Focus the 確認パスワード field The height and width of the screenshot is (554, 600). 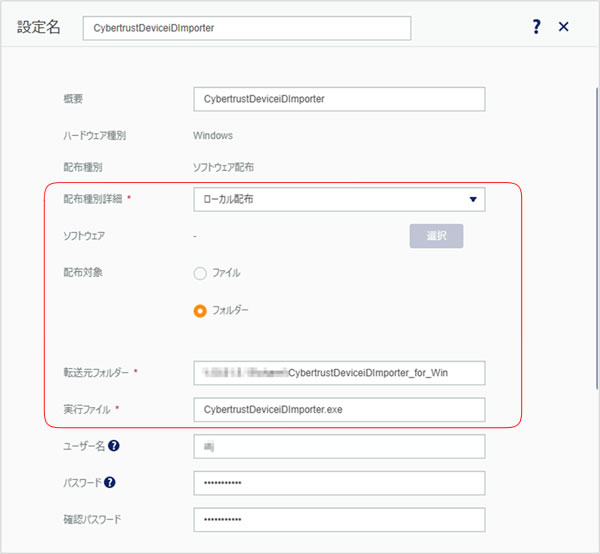coord(339,520)
